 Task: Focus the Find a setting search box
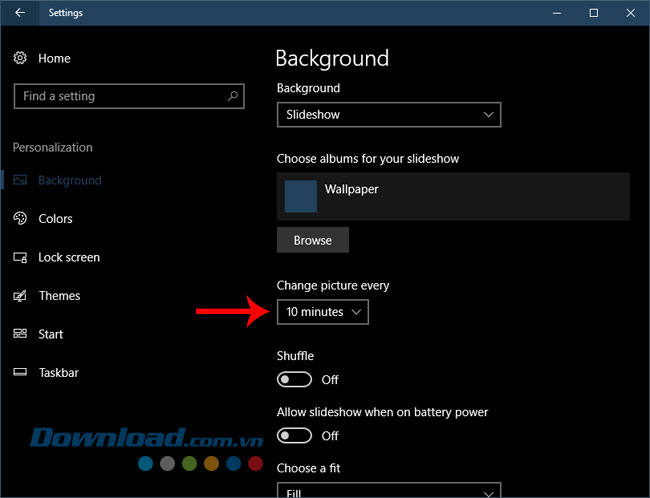point(118,96)
